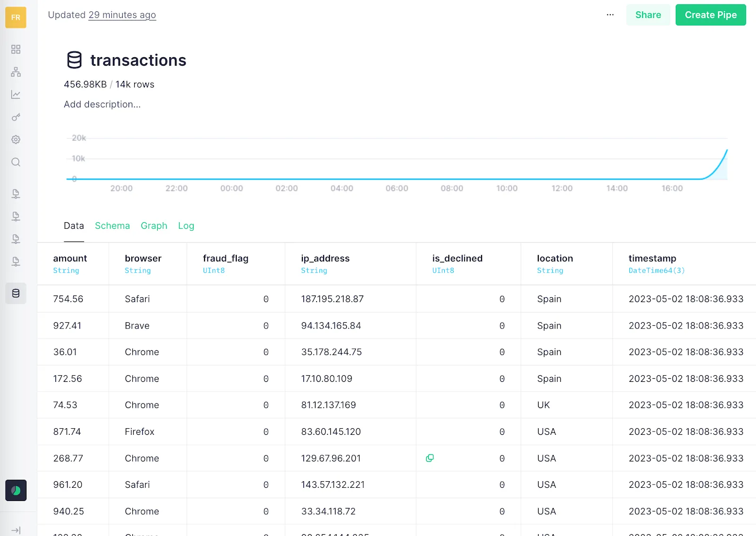Share the transactions data source
The image size is (756, 536).
coord(648,15)
